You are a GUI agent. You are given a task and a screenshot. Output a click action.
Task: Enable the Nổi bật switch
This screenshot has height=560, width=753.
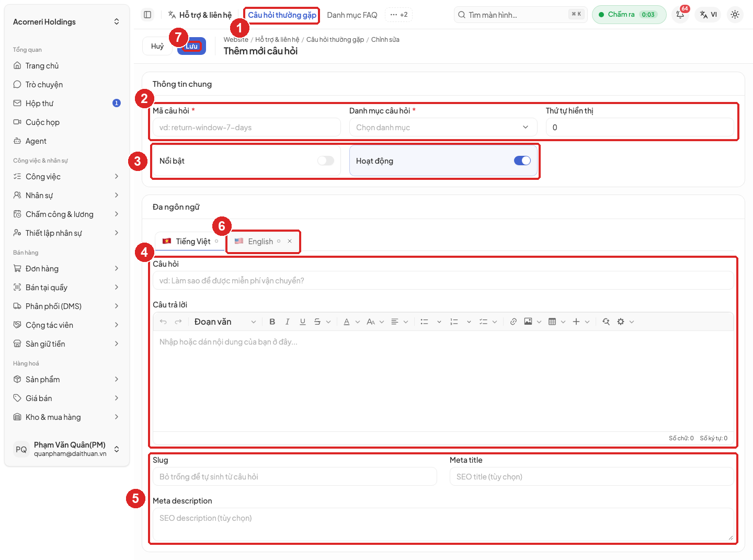point(325,161)
